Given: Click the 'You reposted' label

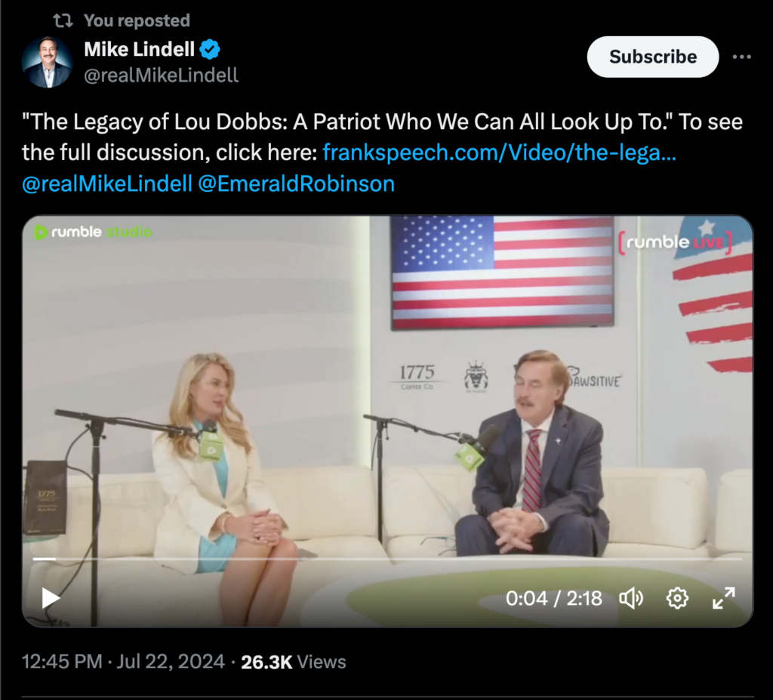Looking at the screenshot, I should click(137, 20).
